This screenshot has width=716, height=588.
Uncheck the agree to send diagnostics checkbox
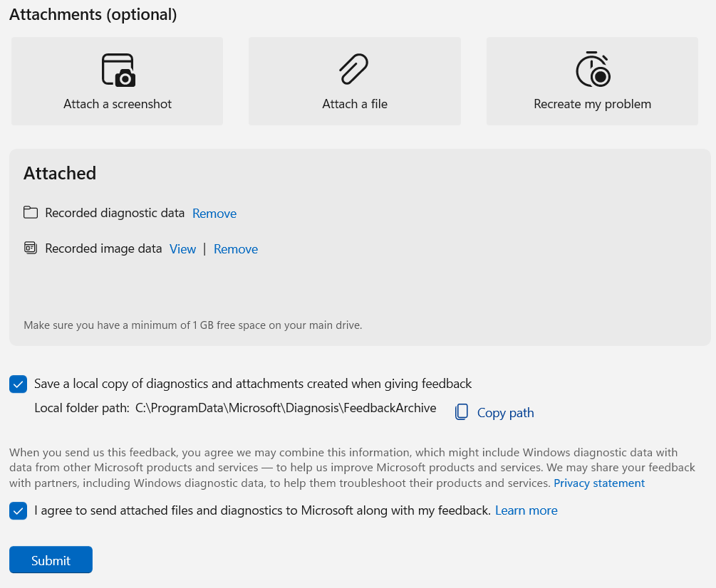[19, 511]
